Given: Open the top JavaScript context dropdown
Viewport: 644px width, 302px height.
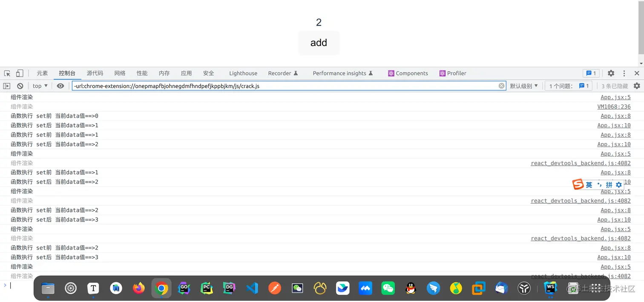Looking at the screenshot, I should (x=40, y=86).
